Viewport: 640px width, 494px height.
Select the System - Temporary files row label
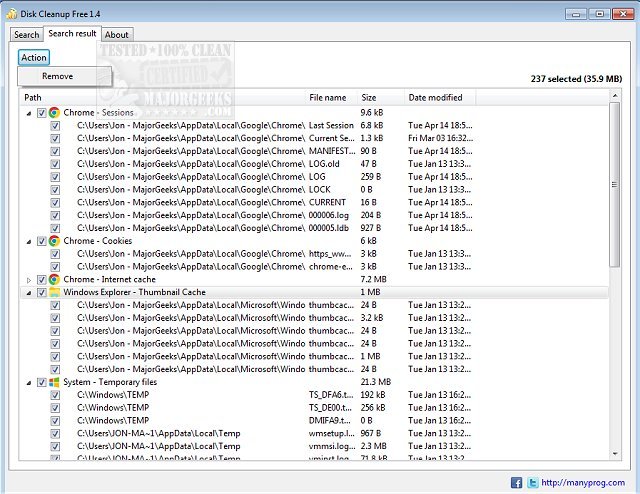point(110,382)
